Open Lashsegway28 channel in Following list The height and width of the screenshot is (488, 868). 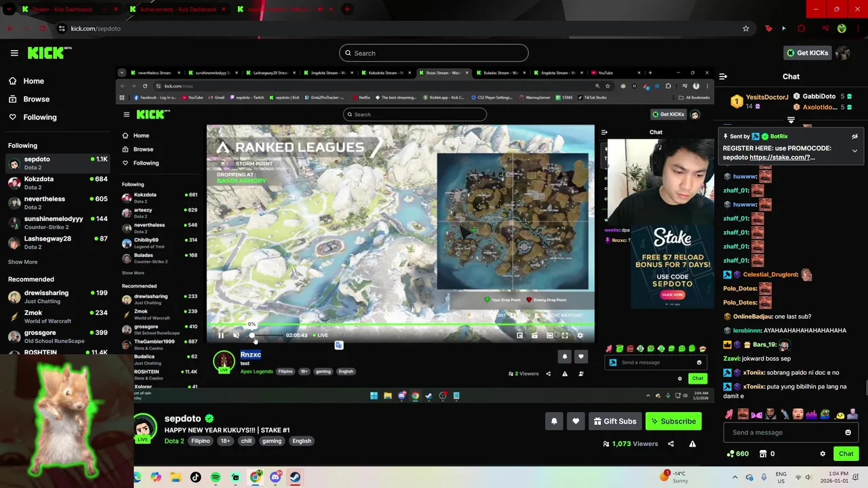click(58, 242)
